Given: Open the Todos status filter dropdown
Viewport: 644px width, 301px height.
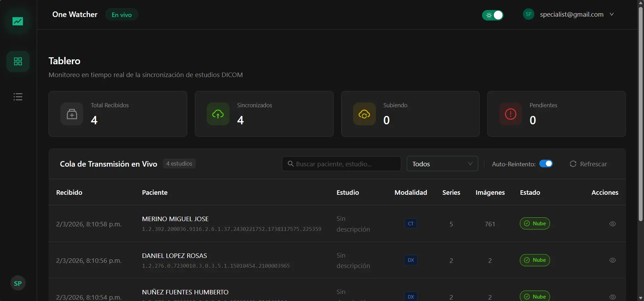Looking at the screenshot, I should tap(442, 164).
